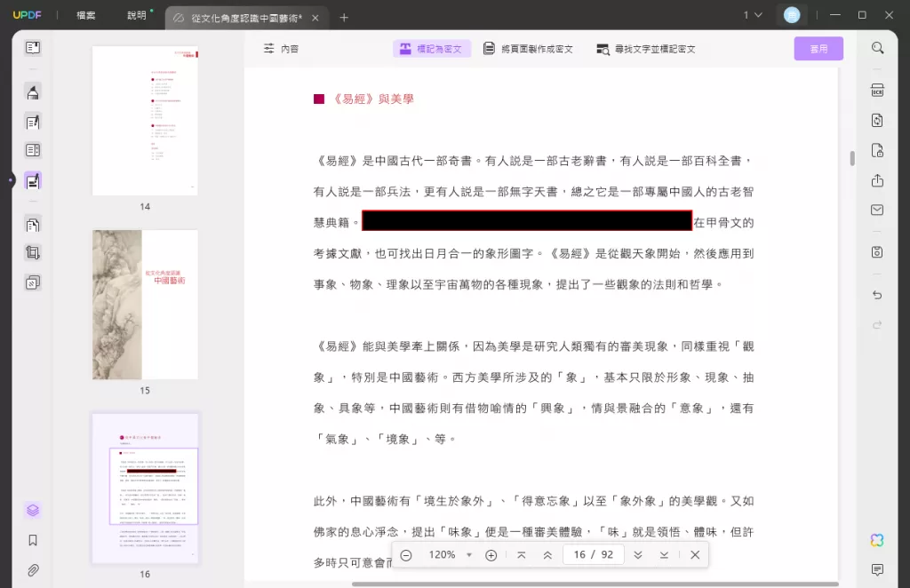Open the 檔案 menu
The width and height of the screenshot is (910, 588).
tap(86, 16)
